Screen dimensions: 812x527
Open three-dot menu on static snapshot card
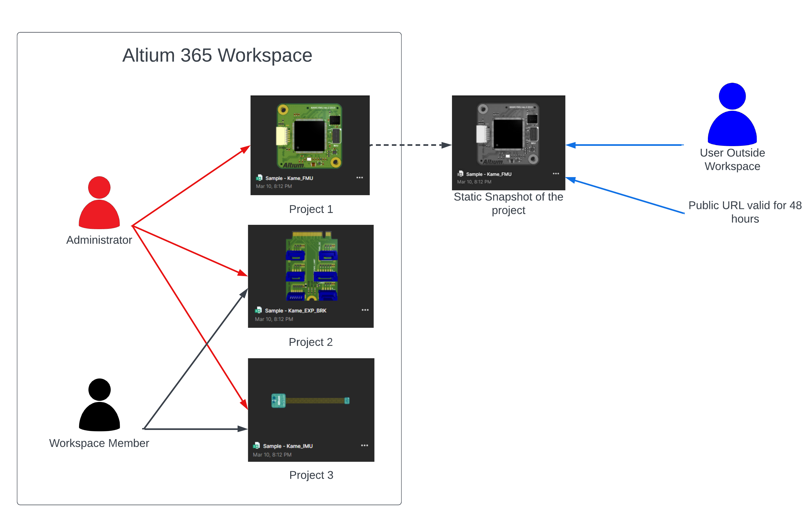[x=556, y=173]
